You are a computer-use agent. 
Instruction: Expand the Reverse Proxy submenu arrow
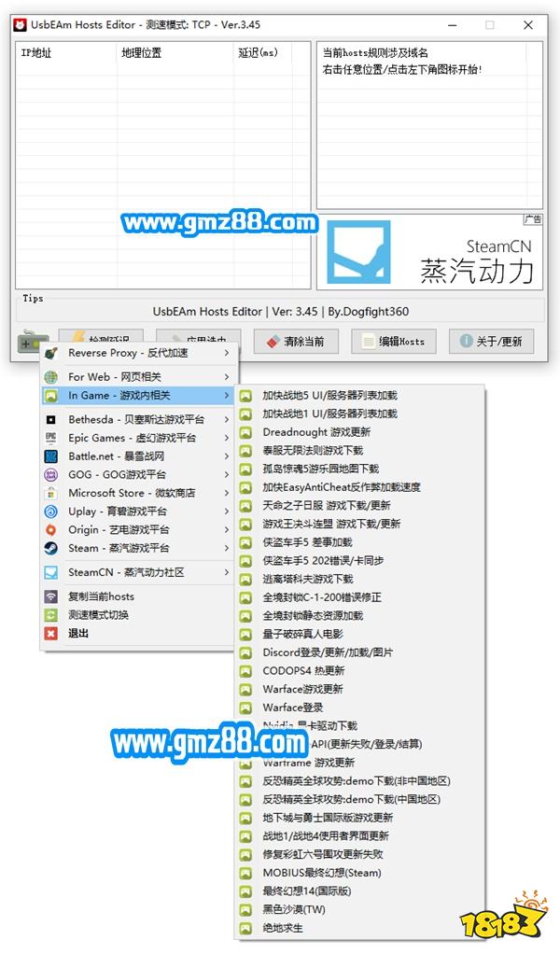pos(226,353)
